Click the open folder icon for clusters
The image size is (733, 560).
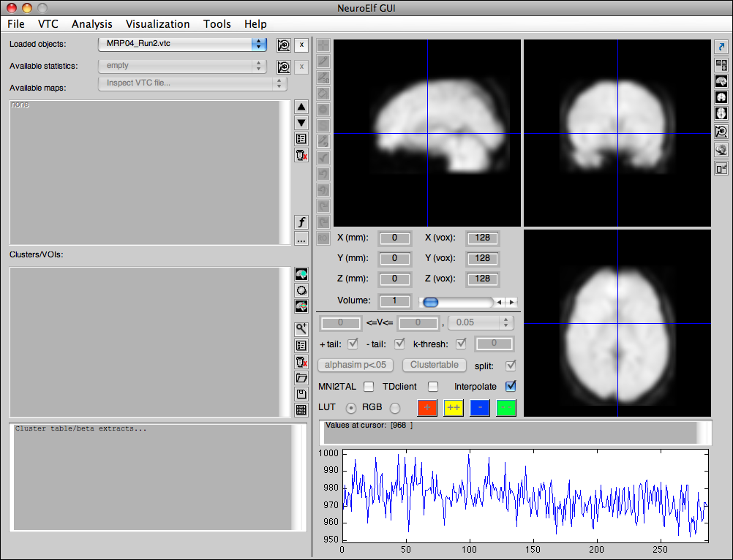[301, 378]
